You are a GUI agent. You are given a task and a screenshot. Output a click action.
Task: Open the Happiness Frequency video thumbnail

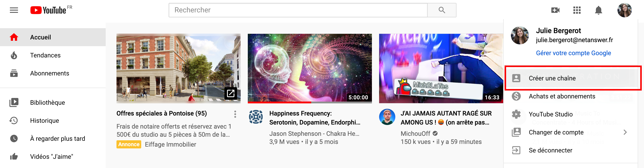click(x=309, y=68)
